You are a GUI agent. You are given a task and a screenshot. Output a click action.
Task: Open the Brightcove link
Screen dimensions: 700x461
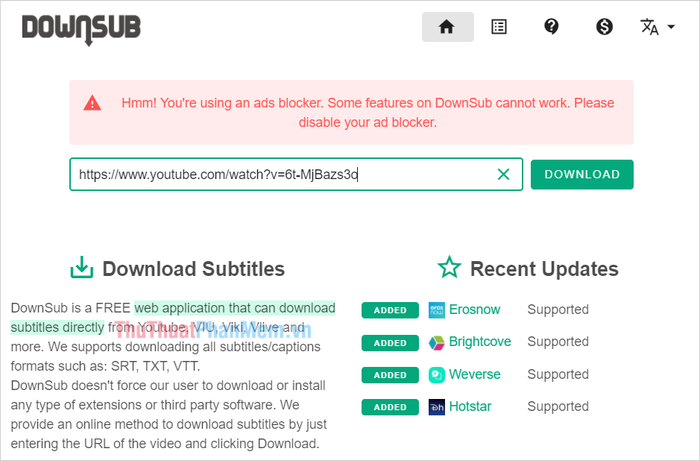click(480, 341)
